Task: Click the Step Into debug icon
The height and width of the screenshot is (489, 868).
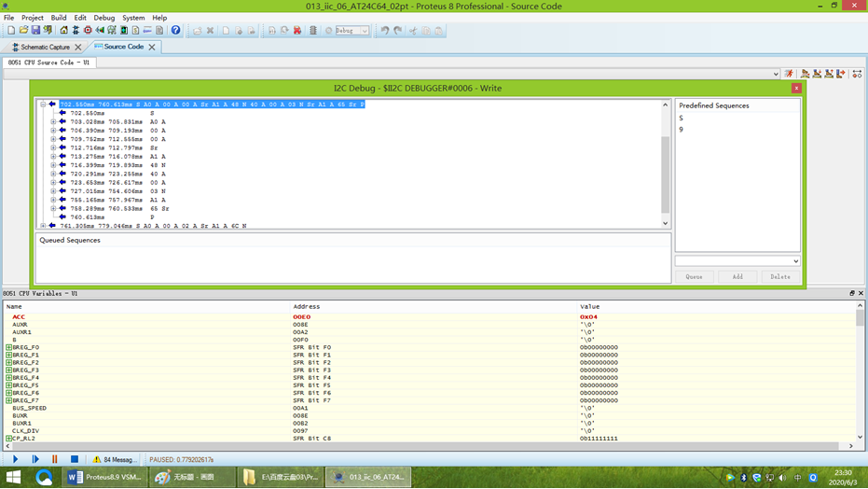Action: tap(818, 74)
